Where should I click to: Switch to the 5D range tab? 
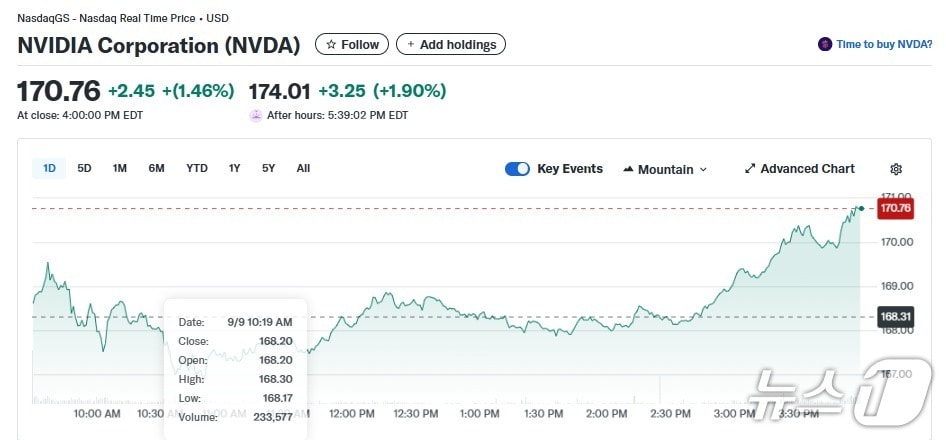[x=84, y=168]
